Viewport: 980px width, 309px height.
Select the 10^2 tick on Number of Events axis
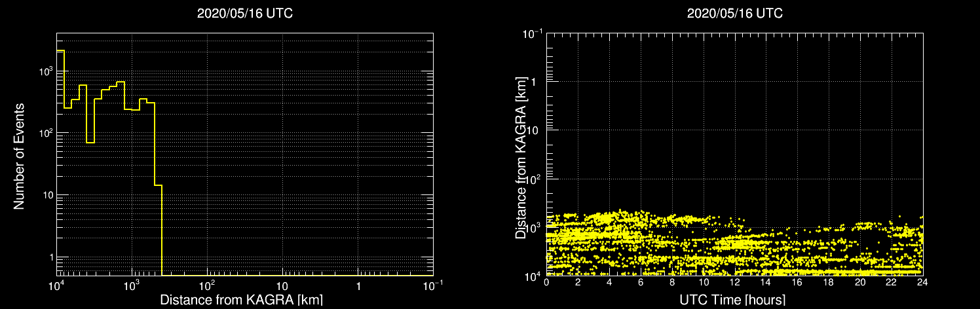click(x=45, y=132)
